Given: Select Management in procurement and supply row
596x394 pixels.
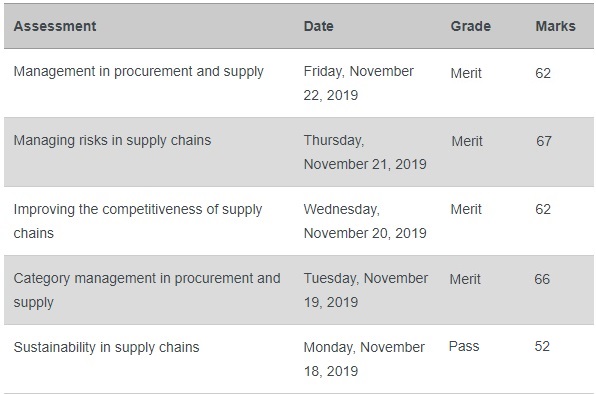Looking at the screenshot, I should pyautogui.click(x=299, y=83).
